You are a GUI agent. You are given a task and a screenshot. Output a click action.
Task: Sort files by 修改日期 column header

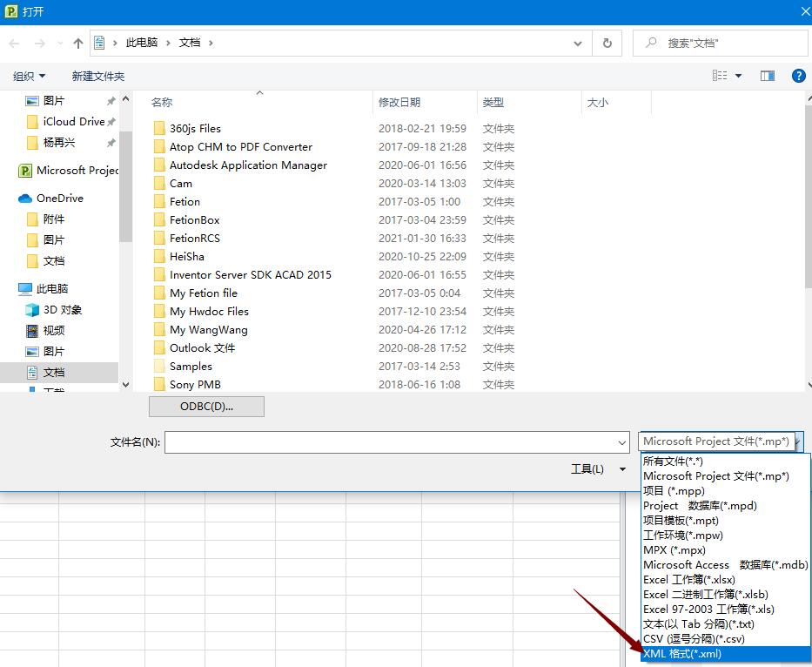click(x=399, y=102)
